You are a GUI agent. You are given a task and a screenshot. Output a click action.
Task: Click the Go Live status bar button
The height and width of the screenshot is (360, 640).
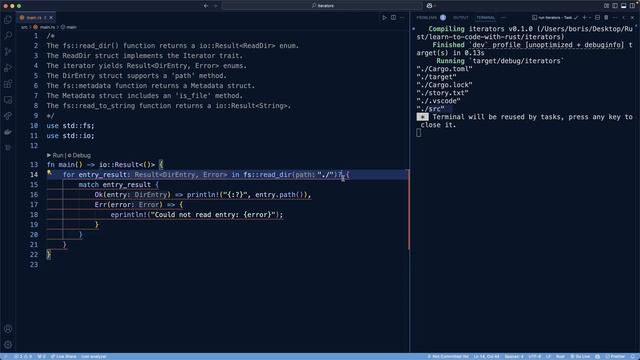pos(580,357)
